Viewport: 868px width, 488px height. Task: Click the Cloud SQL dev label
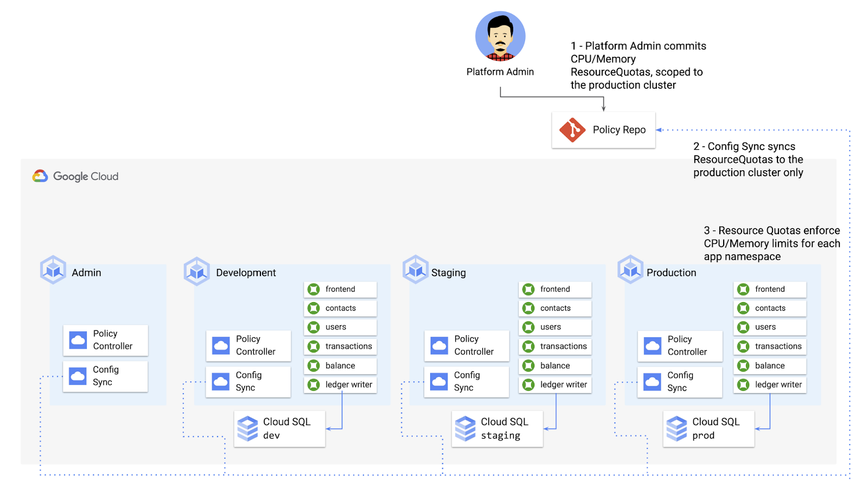286,428
